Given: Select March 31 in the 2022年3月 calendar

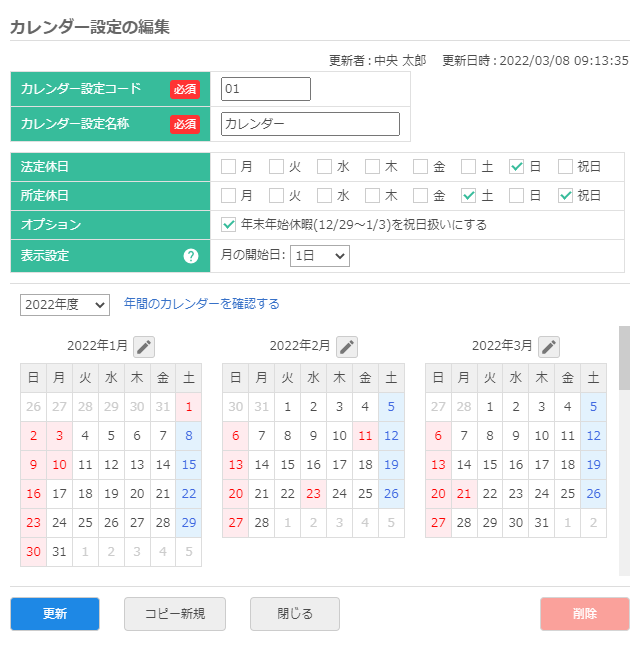Looking at the screenshot, I should click(x=541, y=523).
